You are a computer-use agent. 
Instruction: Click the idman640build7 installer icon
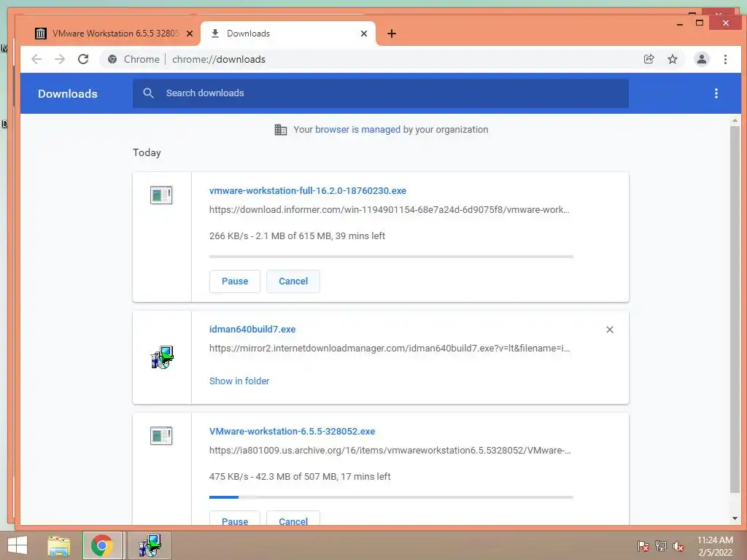click(x=162, y=357)
